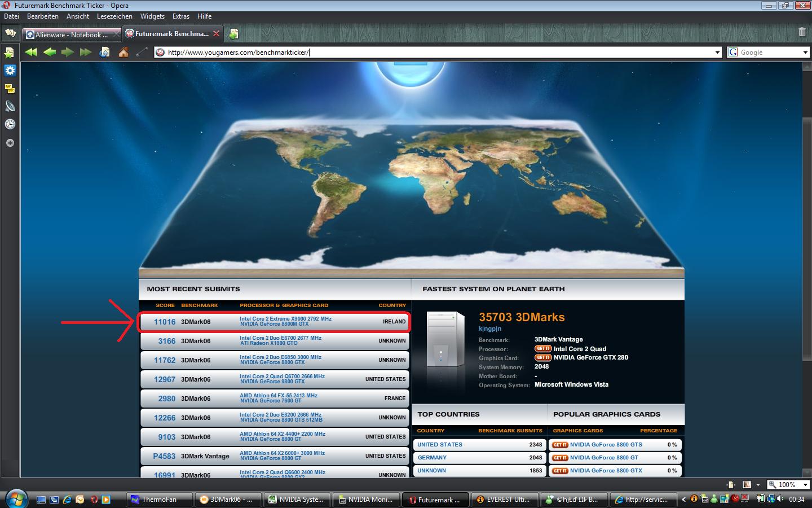Image resolution: width=812 pixels, height=508 pixels.
Task: Open the History panel clock icon
Action: [10, 124]
